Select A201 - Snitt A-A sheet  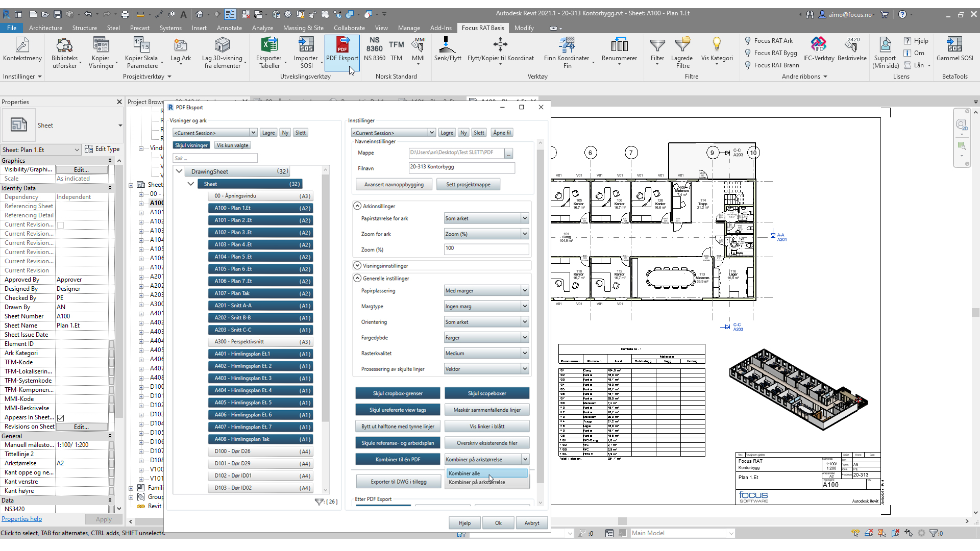(260, 306)
